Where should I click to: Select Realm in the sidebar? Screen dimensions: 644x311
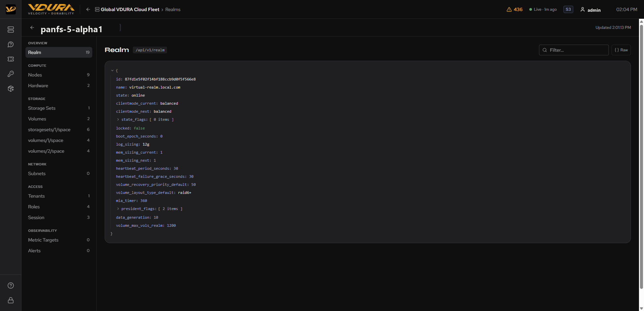59,52
